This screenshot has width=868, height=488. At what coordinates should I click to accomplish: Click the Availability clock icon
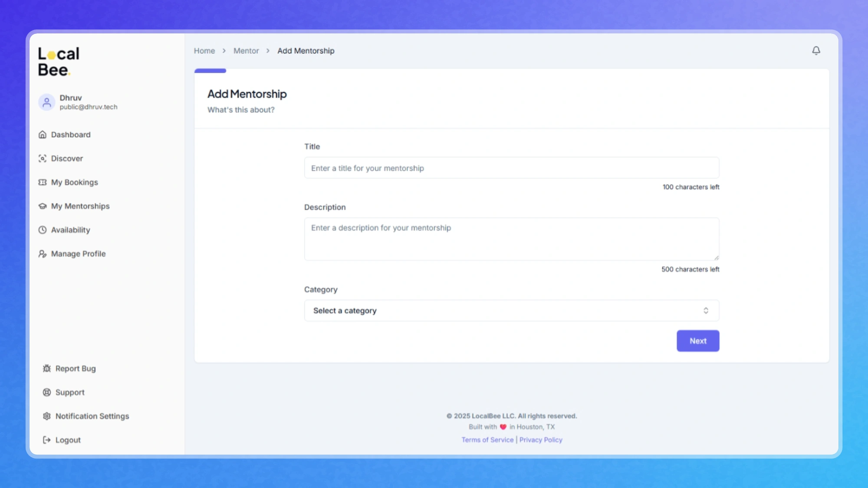43,230
